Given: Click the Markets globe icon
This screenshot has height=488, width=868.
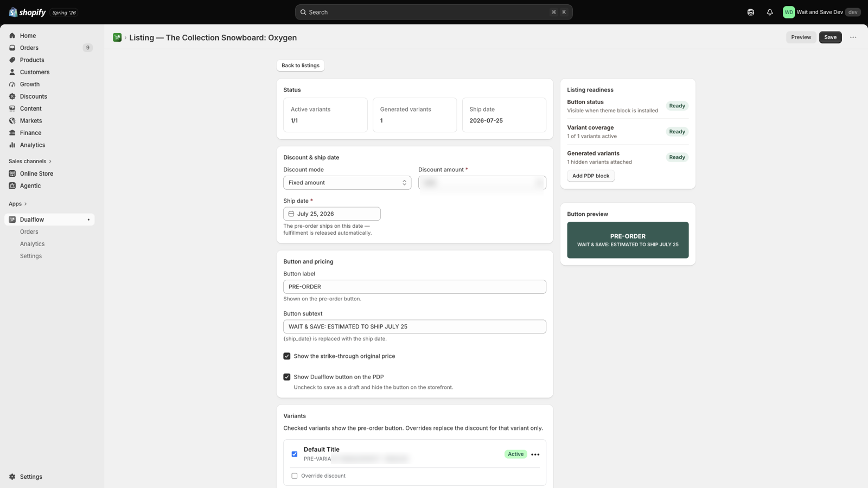Looking at the screenshot, I should click(12, 121).
